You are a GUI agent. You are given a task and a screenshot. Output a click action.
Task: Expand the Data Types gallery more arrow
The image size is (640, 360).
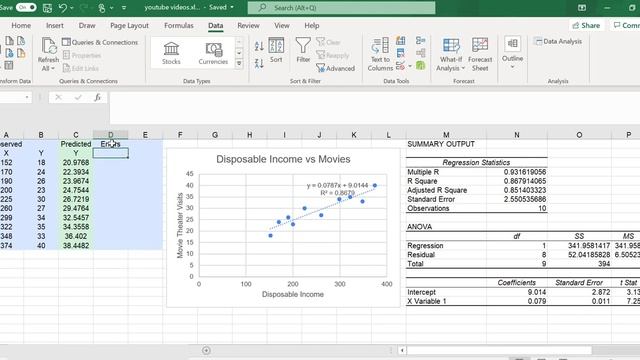(x=239, y=63)
